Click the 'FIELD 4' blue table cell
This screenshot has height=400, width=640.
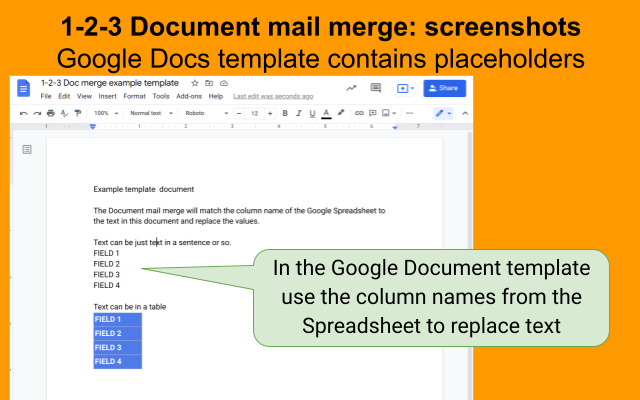[x=118, y=362]
